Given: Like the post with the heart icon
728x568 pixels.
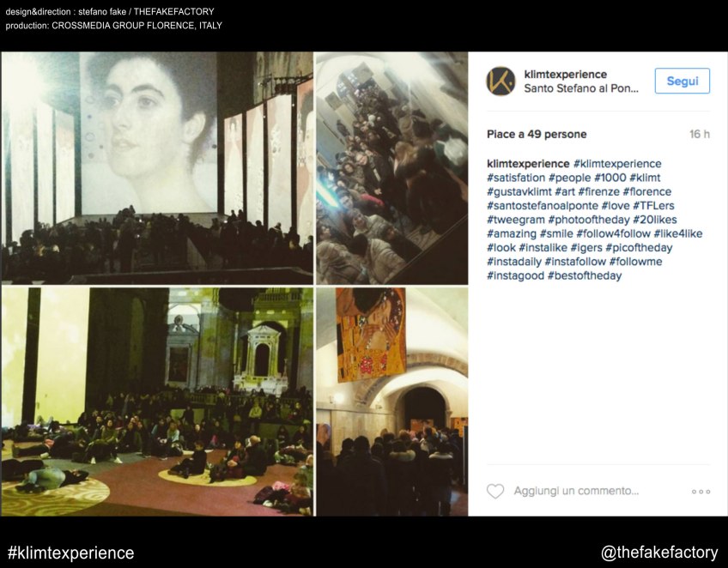Looking at the screenshot, I should 495,491.
